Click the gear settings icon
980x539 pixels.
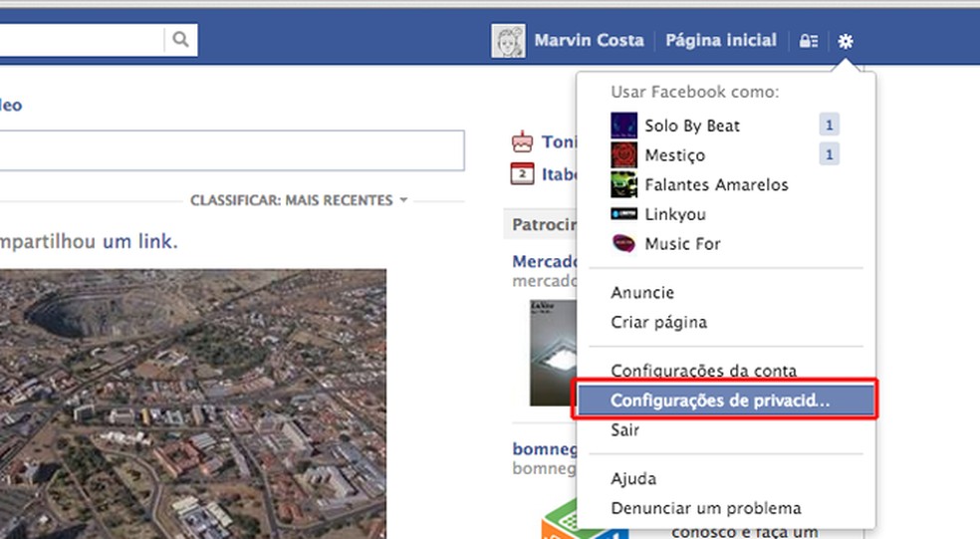[845, 41]
